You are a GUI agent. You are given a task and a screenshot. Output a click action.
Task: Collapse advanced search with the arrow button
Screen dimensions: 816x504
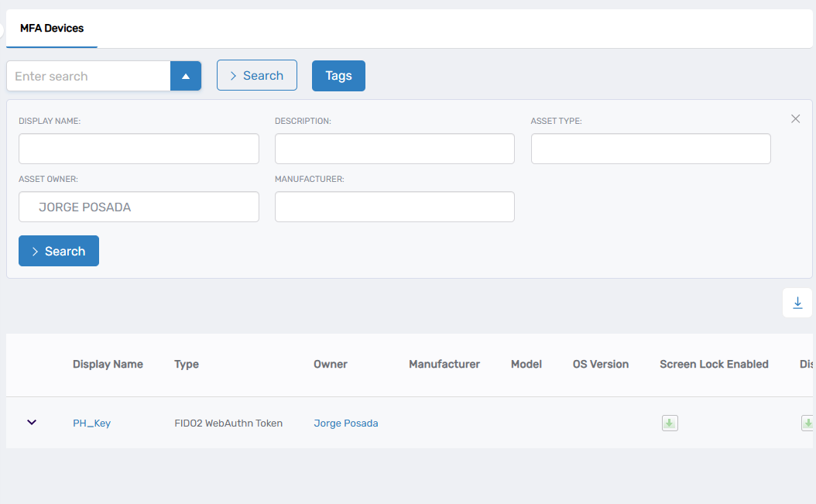click(x=186, y=76)
